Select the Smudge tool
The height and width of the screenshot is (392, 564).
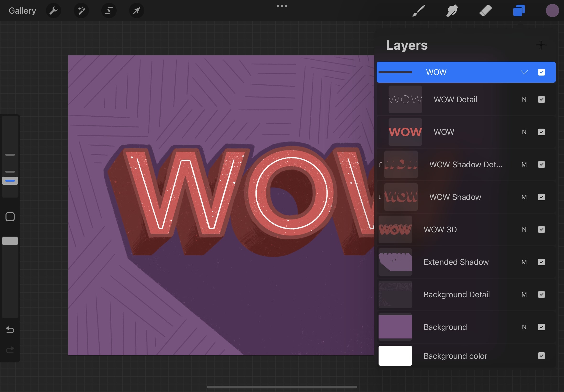pyautogui.click(x=452, y=10)
